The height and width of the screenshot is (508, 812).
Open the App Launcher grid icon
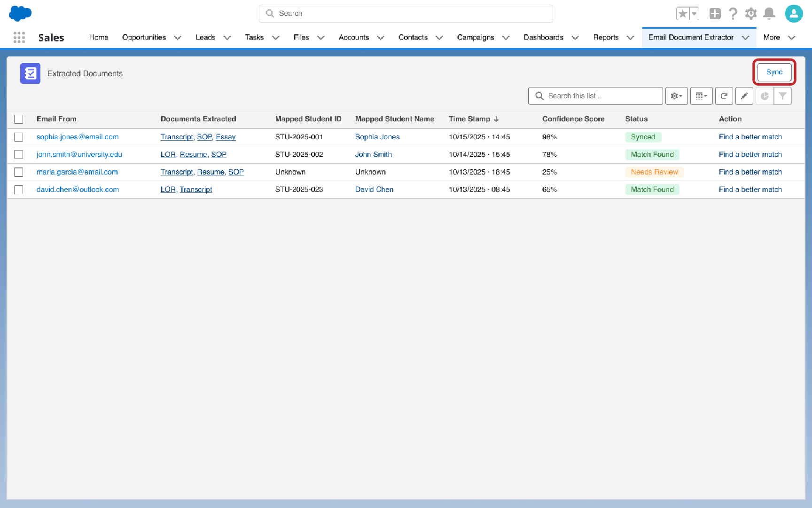point(19,38)
